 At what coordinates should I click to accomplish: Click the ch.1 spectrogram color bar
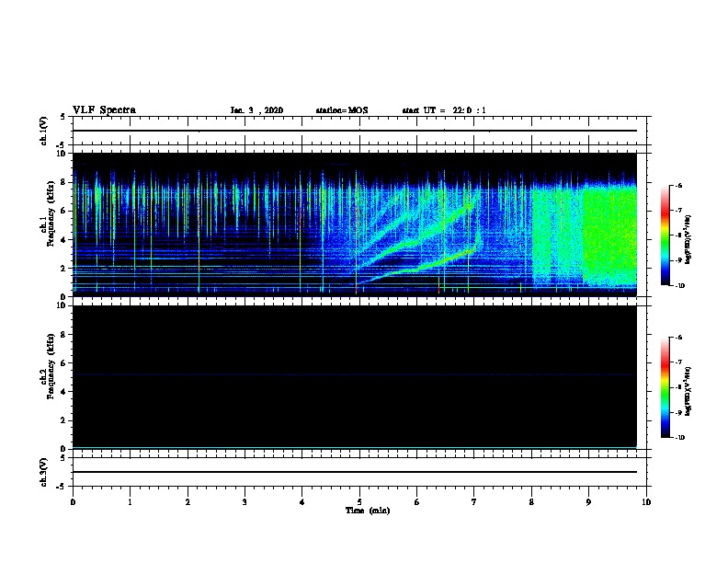coord(665,236)
